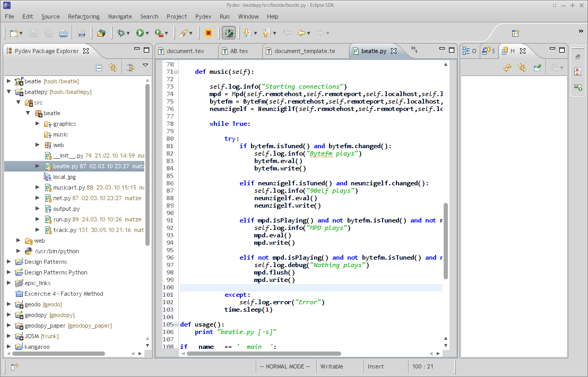Screen dimensions: 588x377
Task: Open the Pydev menu in the menu bar
Action: 203,16
